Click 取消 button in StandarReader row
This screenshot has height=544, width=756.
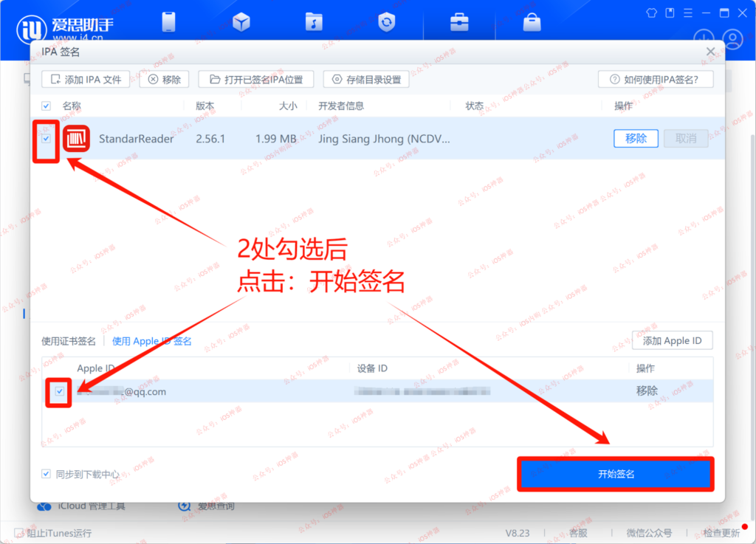coord(686,139)
